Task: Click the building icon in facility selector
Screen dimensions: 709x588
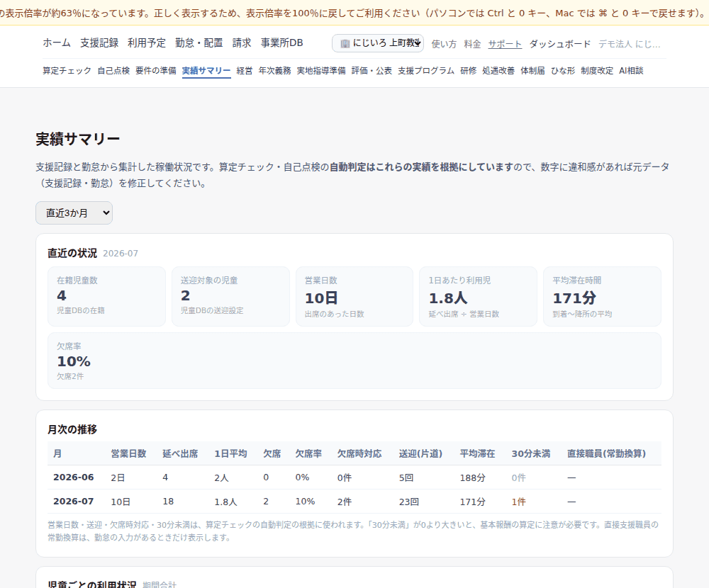Action: [x=345, y=43]
